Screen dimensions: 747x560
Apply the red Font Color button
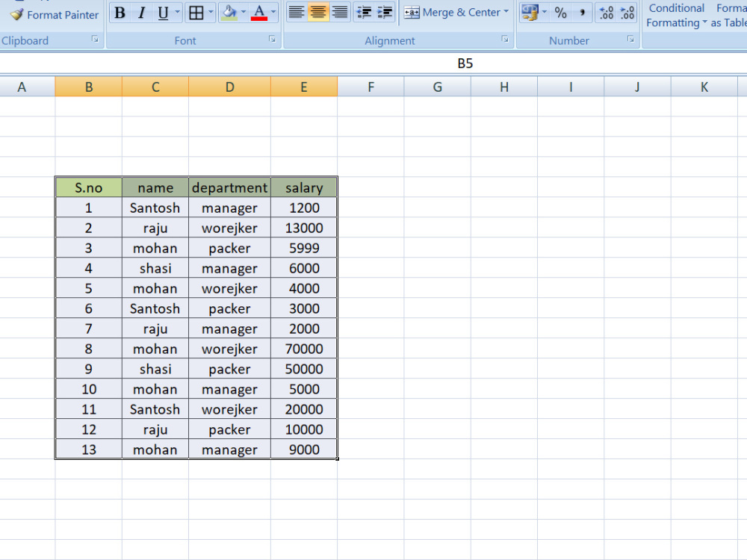(x=259, y=13)
